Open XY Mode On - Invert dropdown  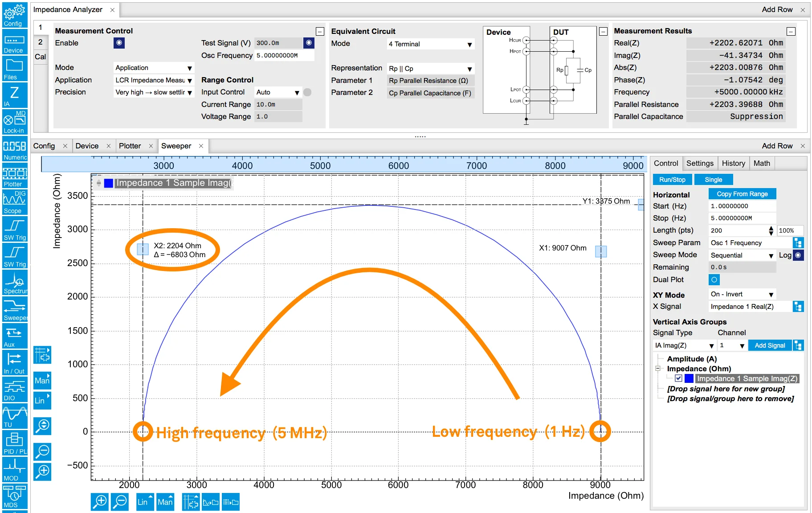point(742,294)
